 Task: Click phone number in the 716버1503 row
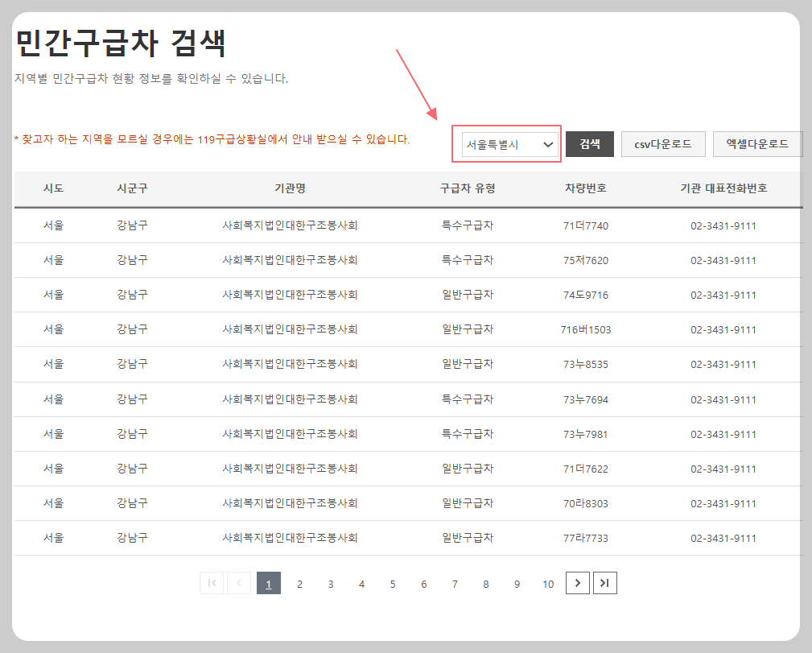click(x=723, y=330)
